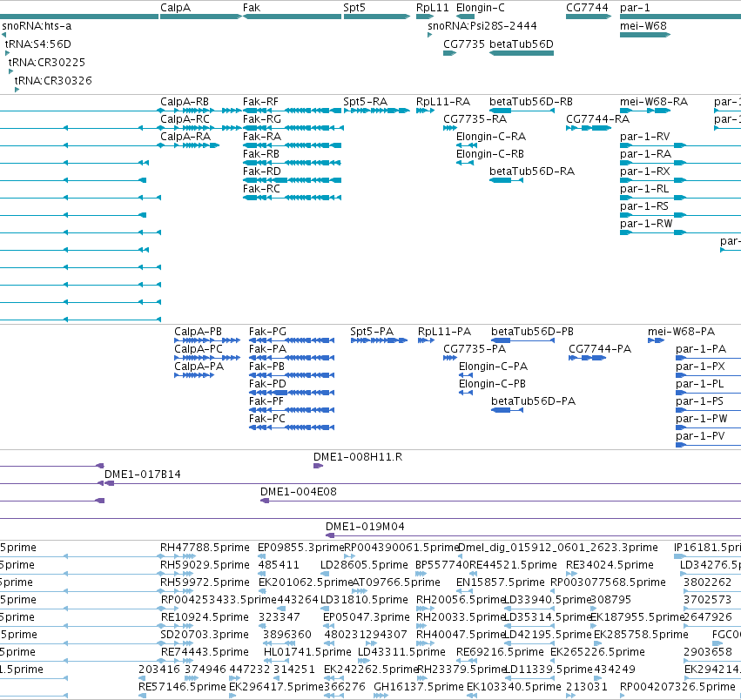Select CalpA-PA protein label
Image resolution: width=741 pixels, height=700 pixels.
199,367
